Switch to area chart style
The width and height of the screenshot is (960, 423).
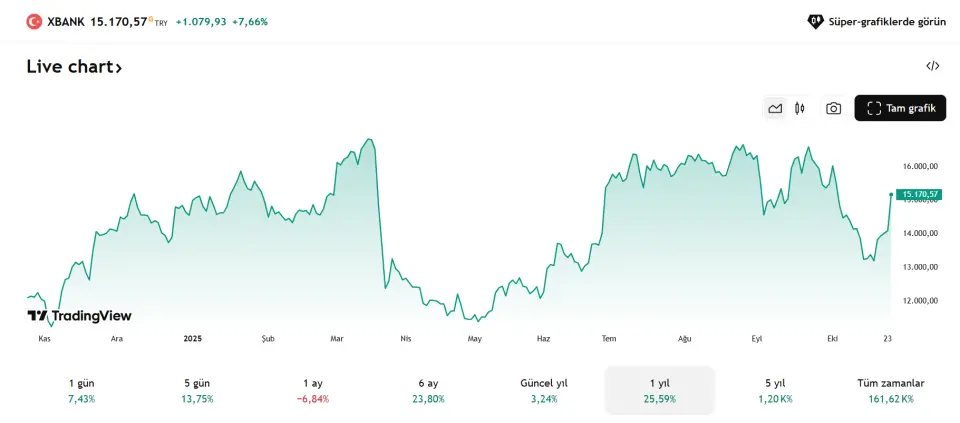coord(775,108)
